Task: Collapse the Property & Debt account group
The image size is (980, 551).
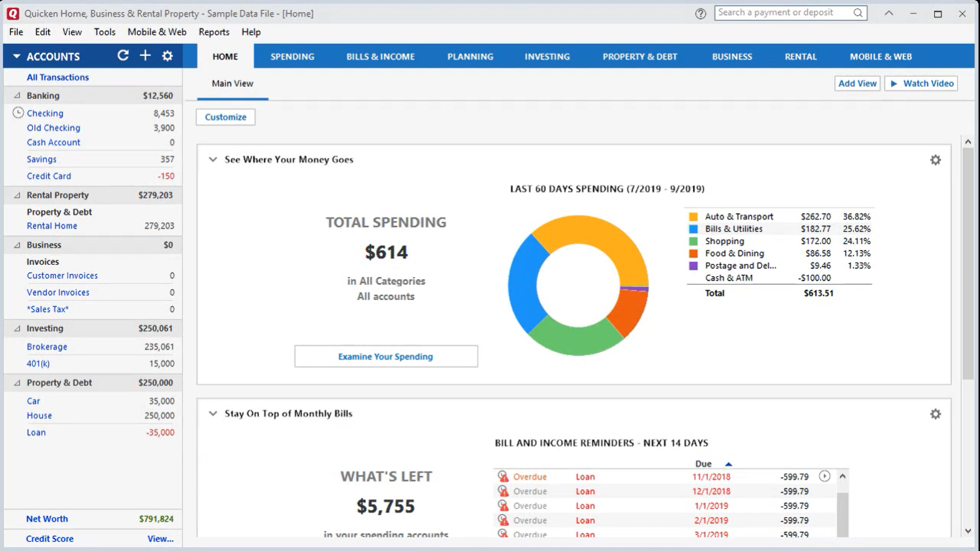Action: click(x=17, y=383)
